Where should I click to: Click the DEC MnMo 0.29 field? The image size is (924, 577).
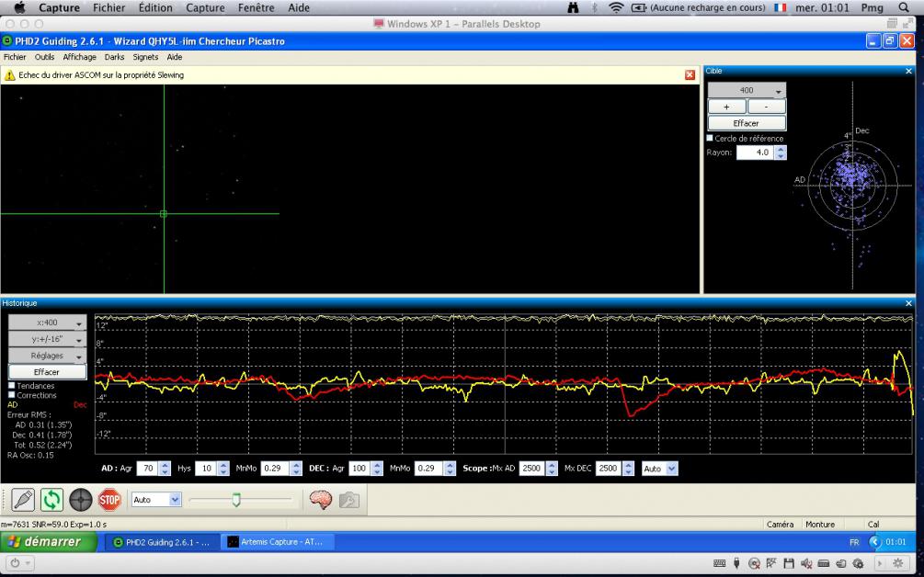tap(429, 468)
